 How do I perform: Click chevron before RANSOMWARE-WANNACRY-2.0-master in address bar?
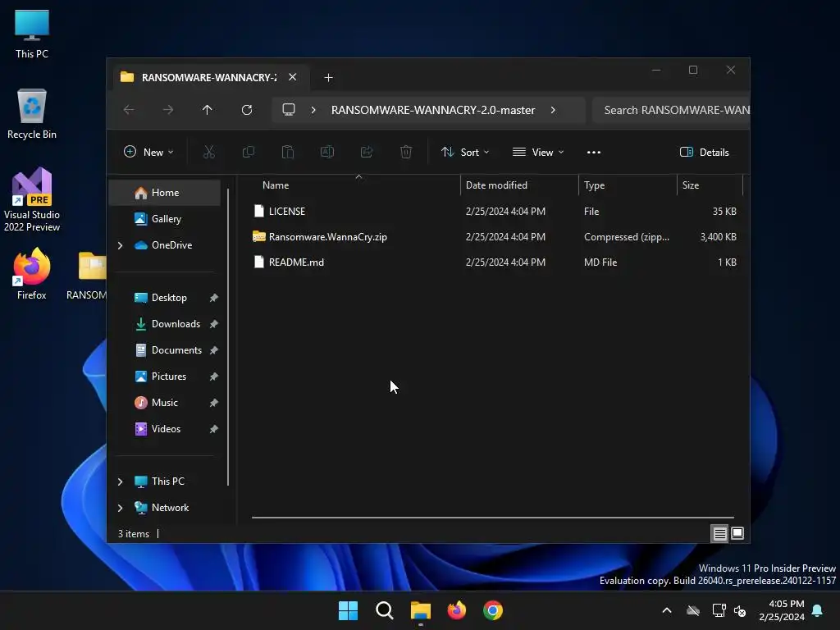pyautogui.click(x=313, y=110)
